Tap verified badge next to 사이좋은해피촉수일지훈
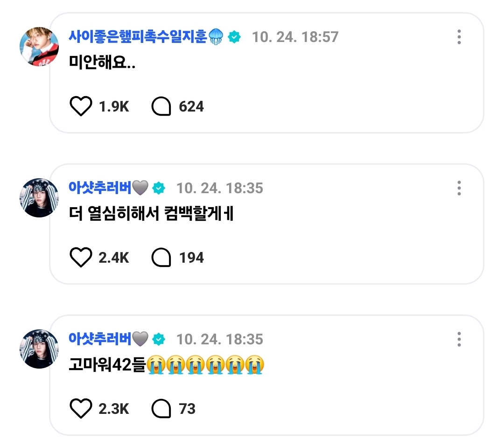504x447 pixels. 234,37
